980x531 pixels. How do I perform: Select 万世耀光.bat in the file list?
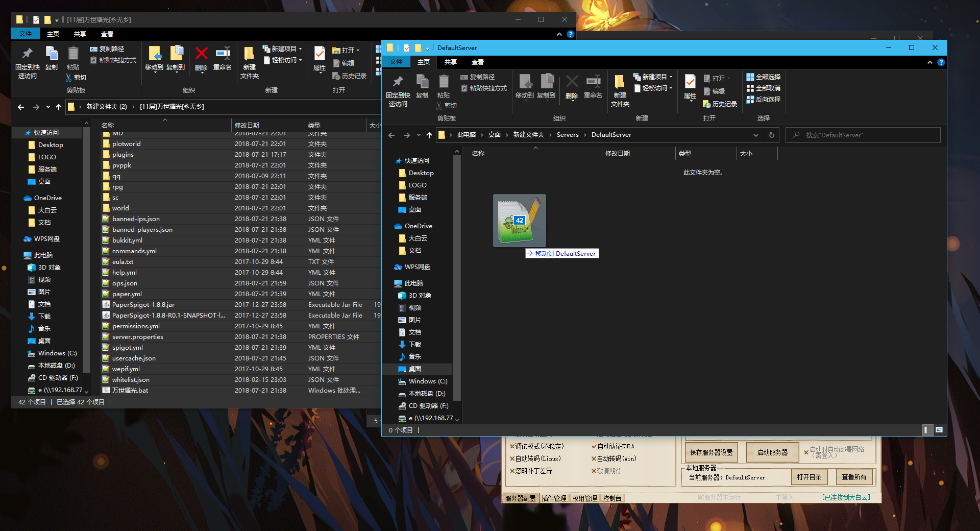coord(130,391)
